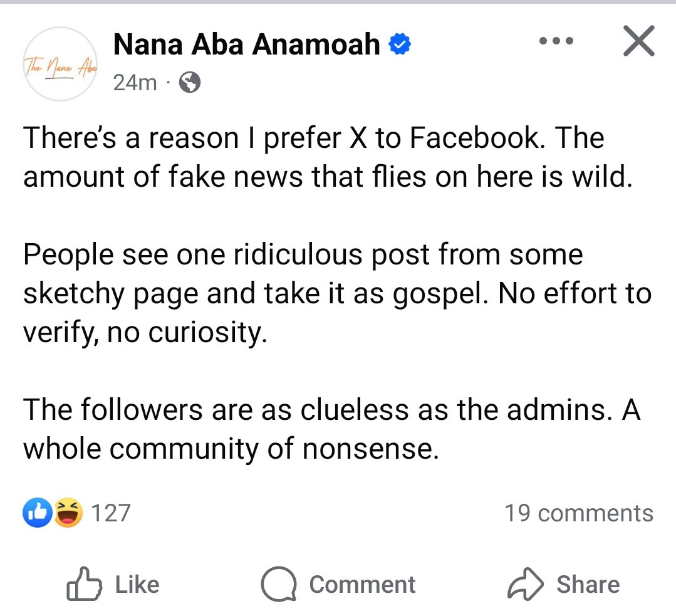Click the laughing Haha reaction emoji
676x616 pixels.
pyautogui.click(x=68, y=513)
